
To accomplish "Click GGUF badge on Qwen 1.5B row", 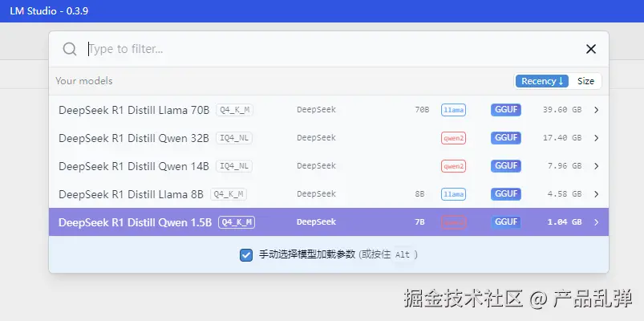I will coord(506,222).
